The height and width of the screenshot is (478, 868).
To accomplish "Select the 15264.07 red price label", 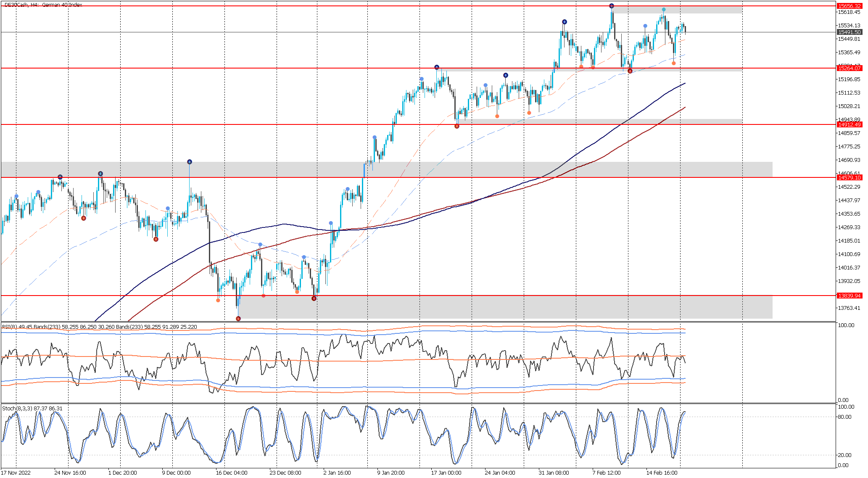I will (849, 68).
